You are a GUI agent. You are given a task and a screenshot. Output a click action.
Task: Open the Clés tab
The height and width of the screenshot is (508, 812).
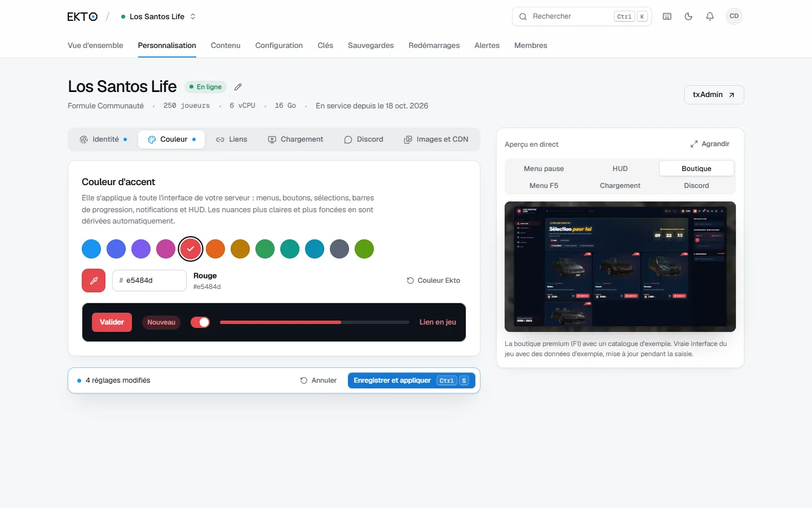[x=325, y=46]
